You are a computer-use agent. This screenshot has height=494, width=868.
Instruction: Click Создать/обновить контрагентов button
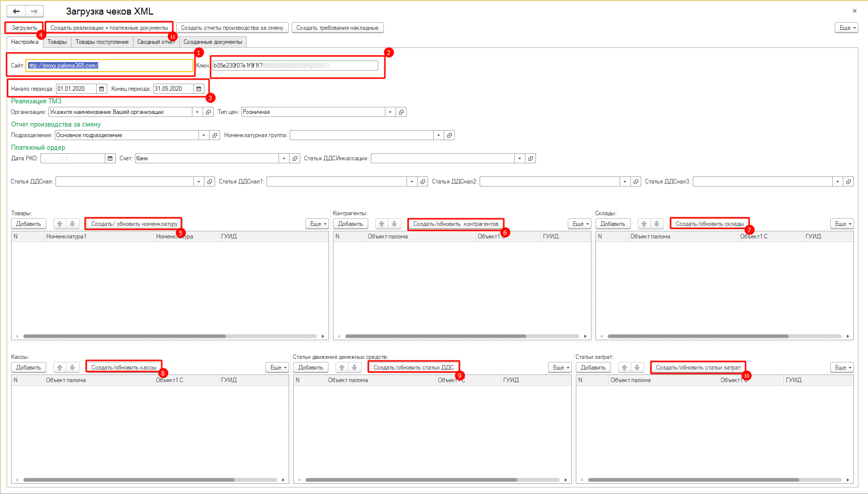(455, 224)
